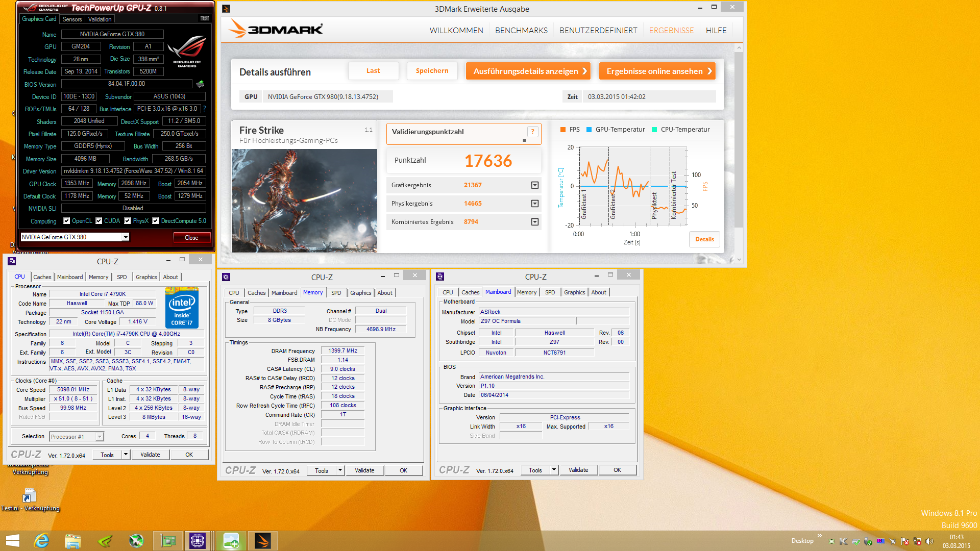Click the airplane tray icon
The width and height of the screenshot is (980, 551).
893,541
